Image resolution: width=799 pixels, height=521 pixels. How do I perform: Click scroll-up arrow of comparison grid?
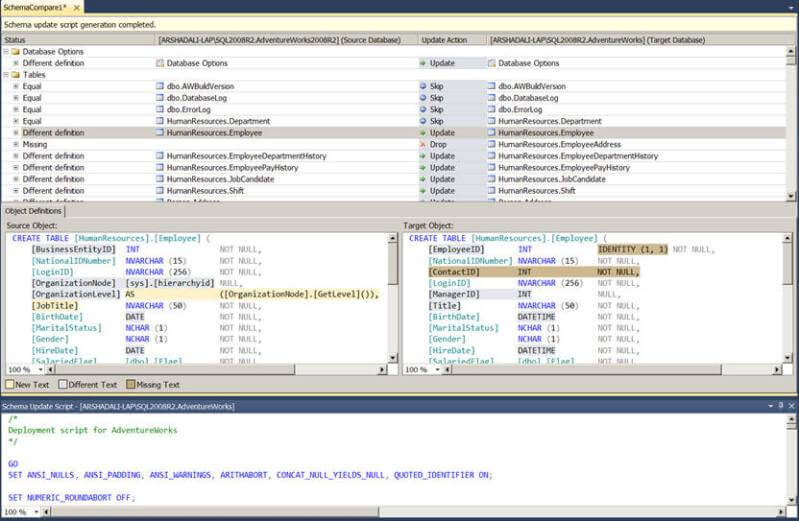[790, 51]
